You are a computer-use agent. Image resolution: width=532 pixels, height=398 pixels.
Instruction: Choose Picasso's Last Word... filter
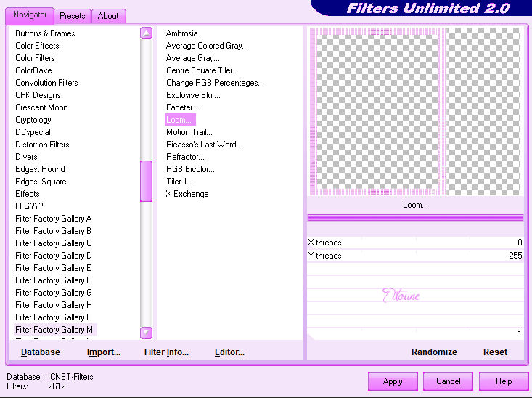pyautogui.click(x=204, y=145)
